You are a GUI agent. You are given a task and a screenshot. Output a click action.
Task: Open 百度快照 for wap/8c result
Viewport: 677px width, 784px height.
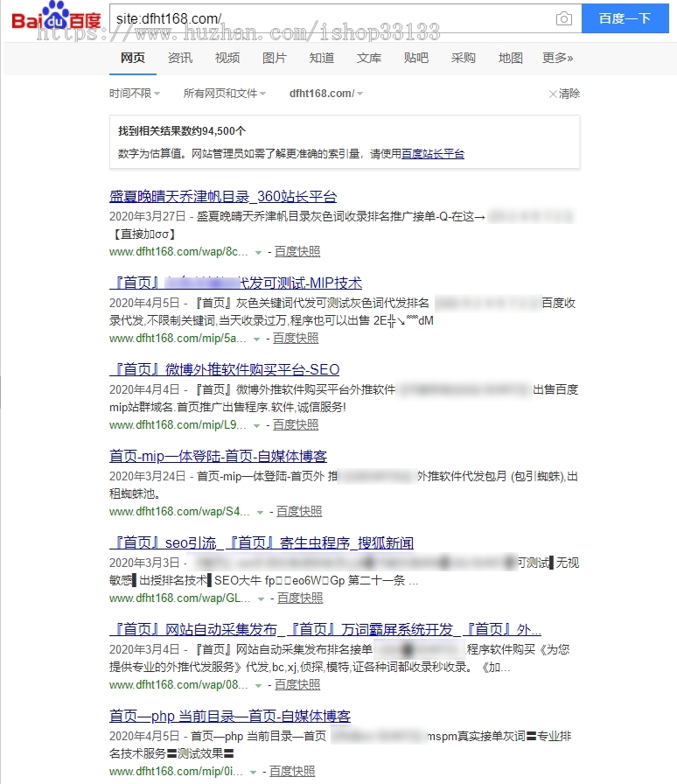(297, 251)
